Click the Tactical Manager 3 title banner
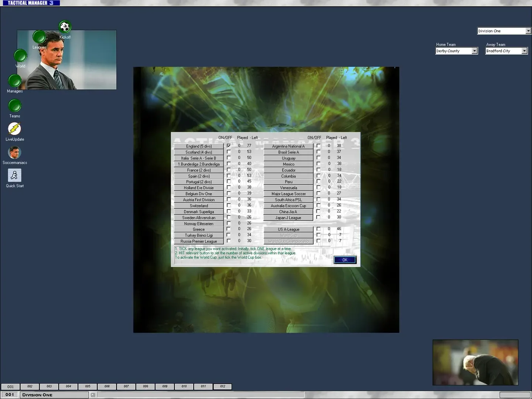The width and height of the screenshot is (532, 399). (x=31, y=3)
